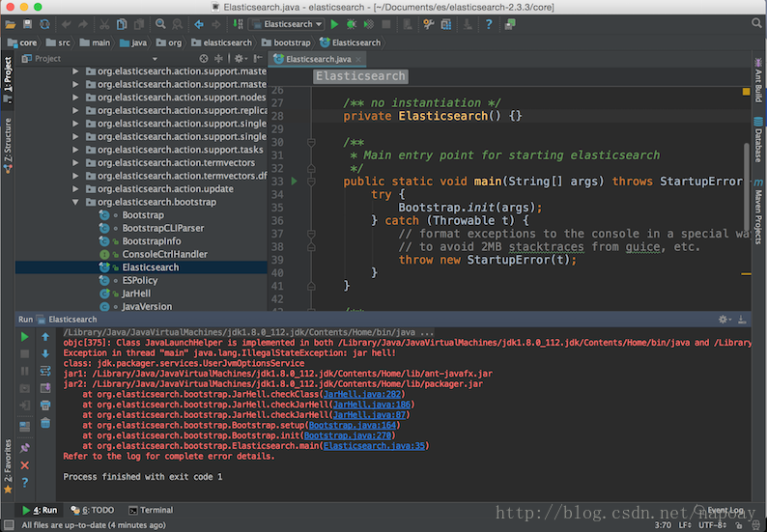Click the Synchronize toolbar icon
This screenshot has width=767, height=532.
(x=44, y=24)
